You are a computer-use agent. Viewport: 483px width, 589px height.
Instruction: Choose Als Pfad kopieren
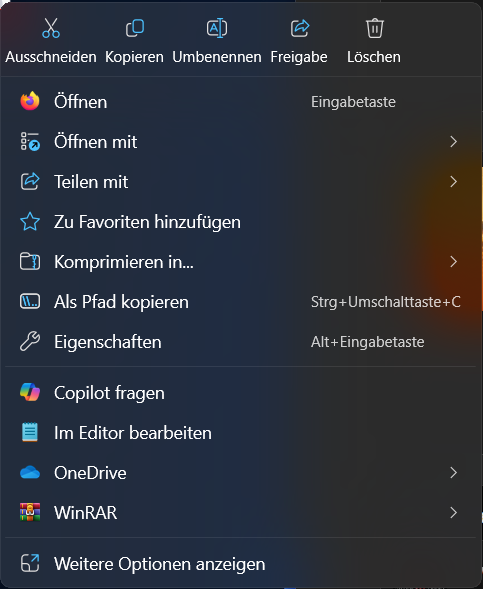coord(240,302)
